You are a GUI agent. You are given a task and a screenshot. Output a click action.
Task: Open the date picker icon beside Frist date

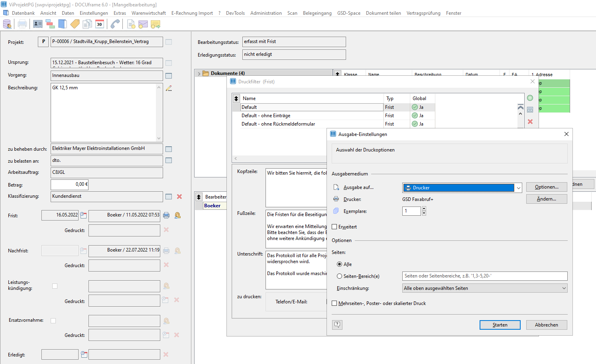83,215
